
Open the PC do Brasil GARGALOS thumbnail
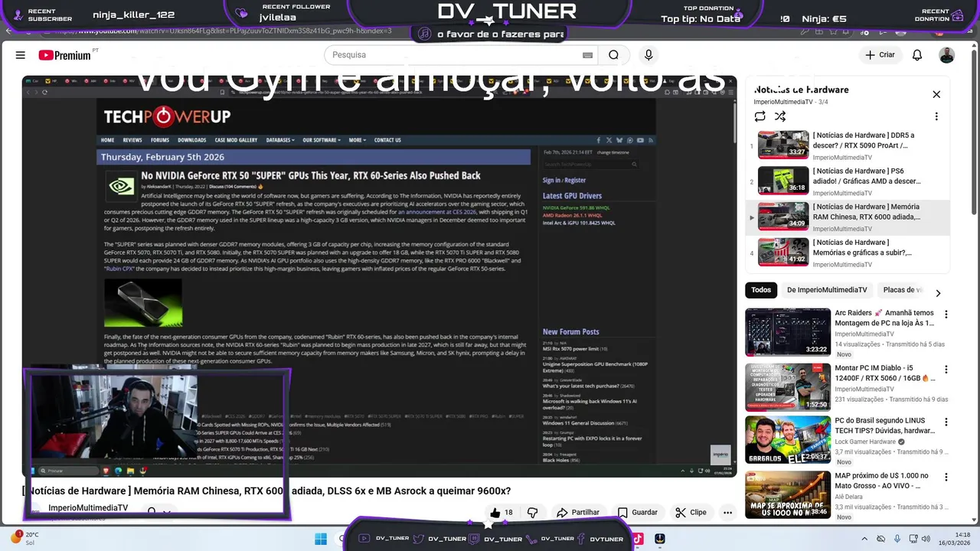click(x=788, y=440)
